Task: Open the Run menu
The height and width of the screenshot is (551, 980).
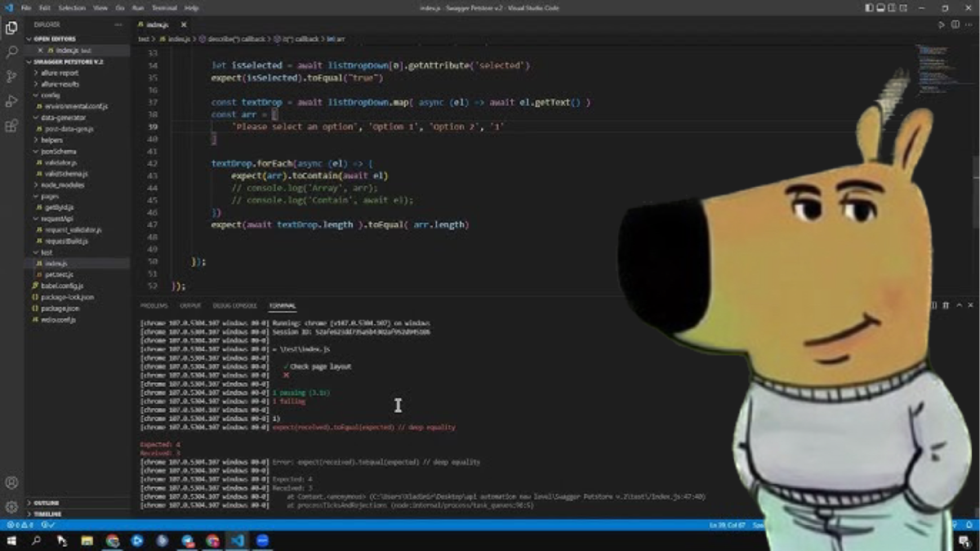Action: [x=138, y=7]
